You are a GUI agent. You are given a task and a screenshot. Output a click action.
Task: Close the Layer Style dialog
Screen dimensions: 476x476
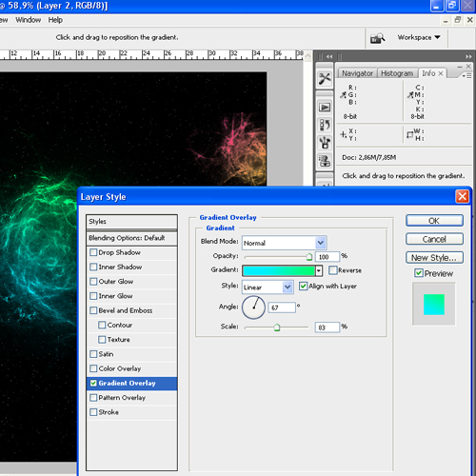(x=462, y=196)
